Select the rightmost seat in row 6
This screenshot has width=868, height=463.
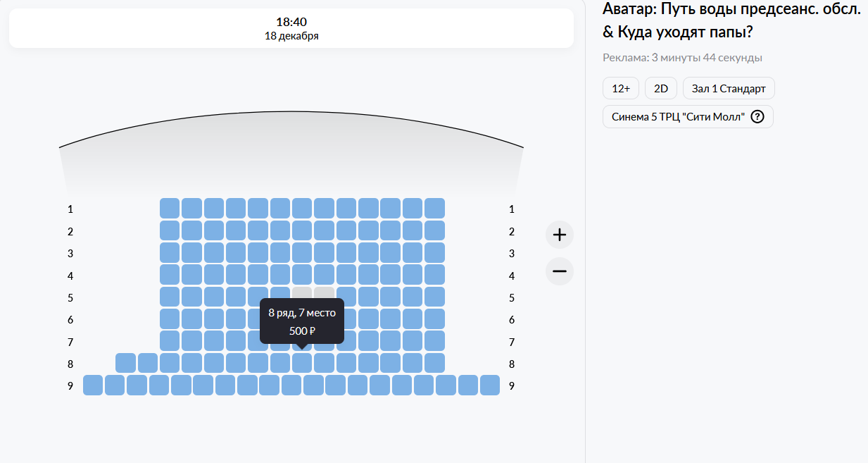pyautogui.click(x=434, y=319)
